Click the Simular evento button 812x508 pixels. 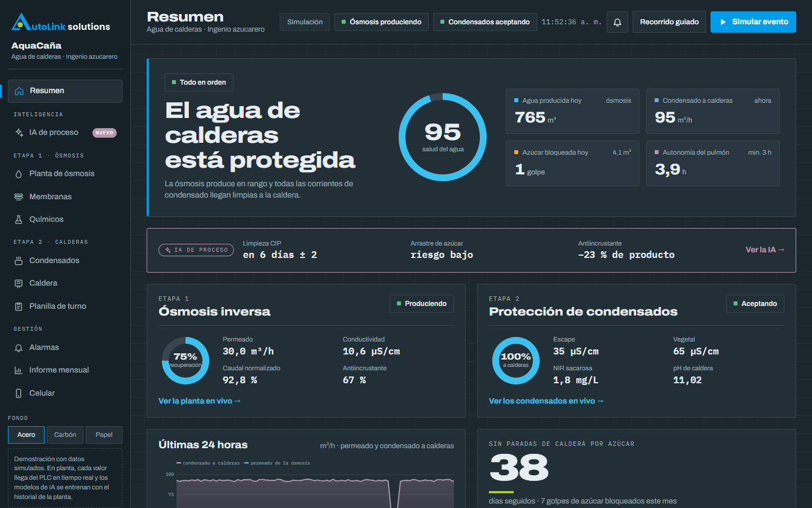tap(753, 22)
